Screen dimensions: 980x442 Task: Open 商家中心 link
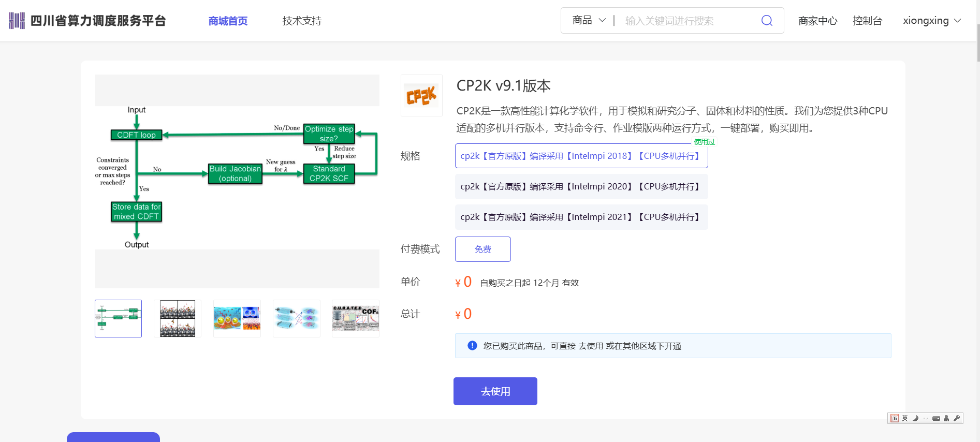[x=818, y=21]
